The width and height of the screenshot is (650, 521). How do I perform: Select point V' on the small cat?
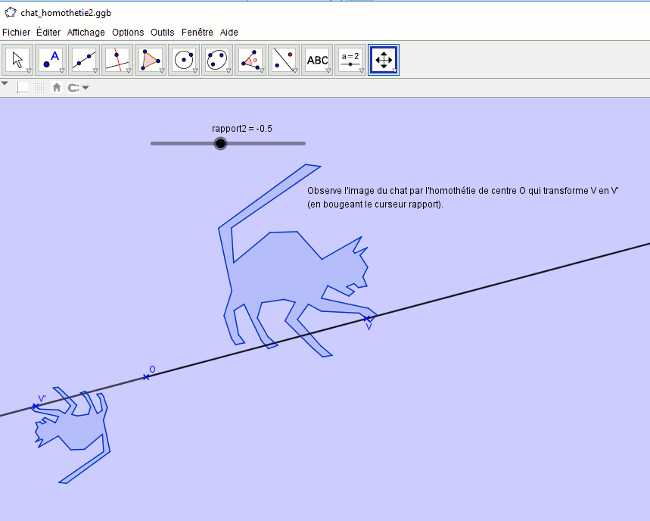point(35,407)
